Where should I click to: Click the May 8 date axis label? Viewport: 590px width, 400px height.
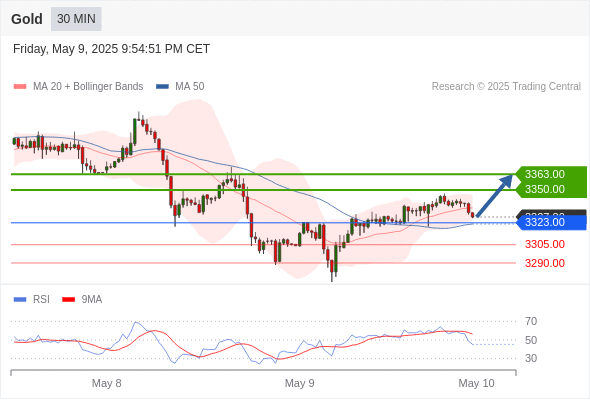point(106,383)
